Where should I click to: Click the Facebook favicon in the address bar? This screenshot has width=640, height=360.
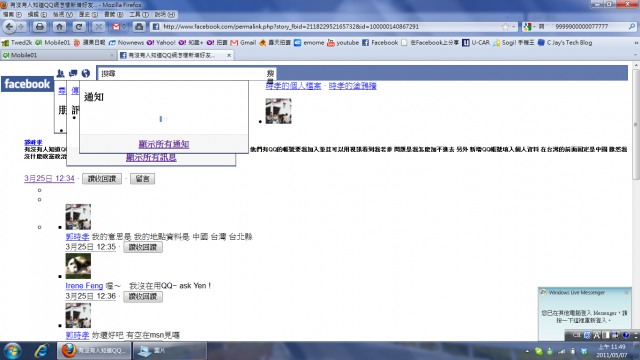pyautogui.click(x=156, y=27)
